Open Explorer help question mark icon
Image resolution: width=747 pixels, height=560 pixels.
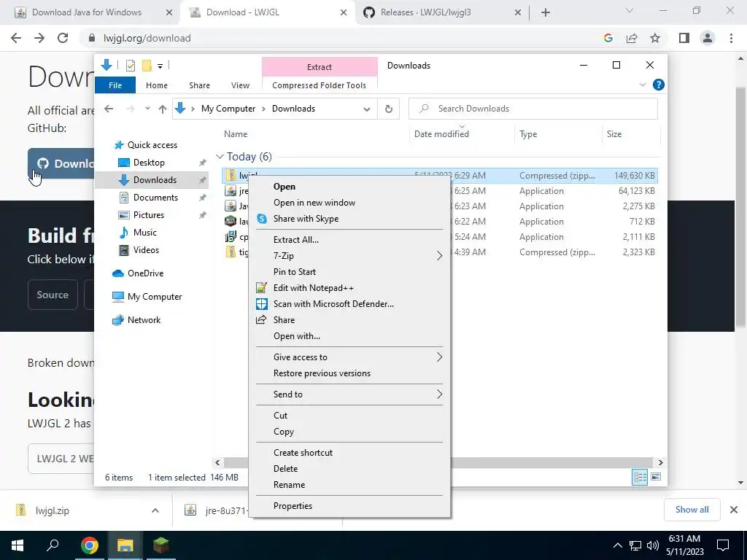[659, 85]
